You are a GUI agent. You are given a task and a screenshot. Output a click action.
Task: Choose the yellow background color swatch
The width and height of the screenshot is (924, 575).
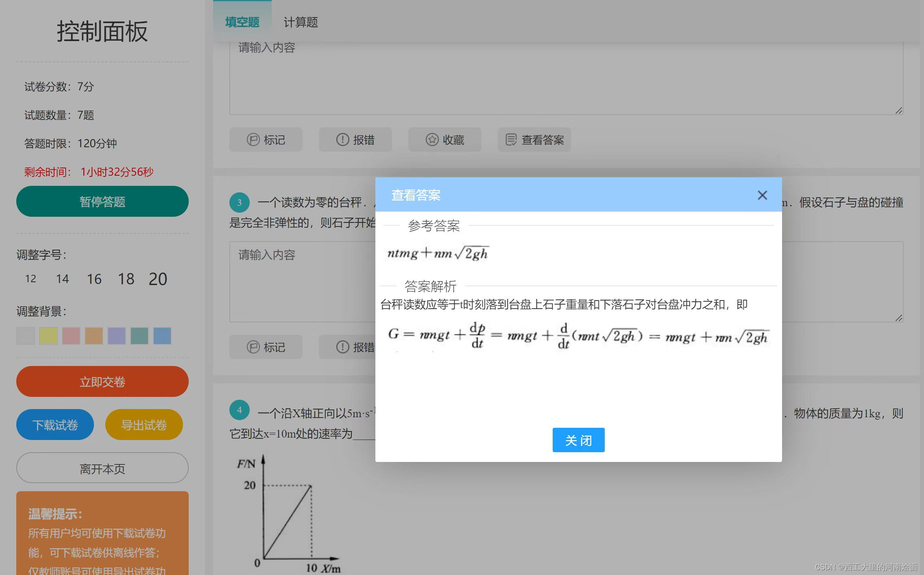(x=48, y=336)
